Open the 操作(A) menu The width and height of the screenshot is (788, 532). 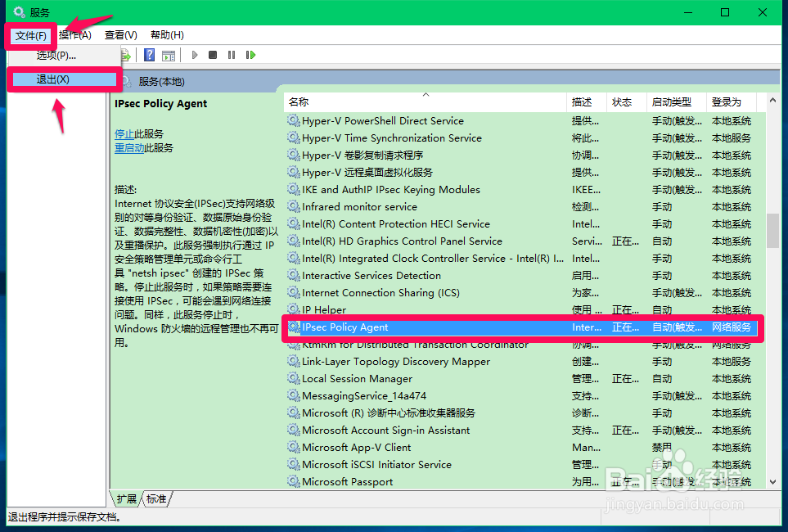(76, 34)
